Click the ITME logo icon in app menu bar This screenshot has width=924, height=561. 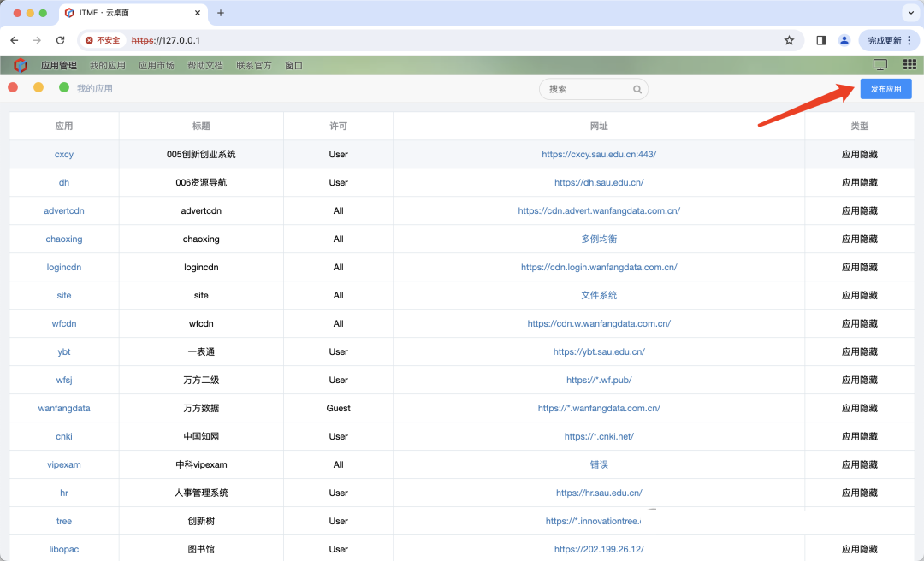tap(21, 65)
